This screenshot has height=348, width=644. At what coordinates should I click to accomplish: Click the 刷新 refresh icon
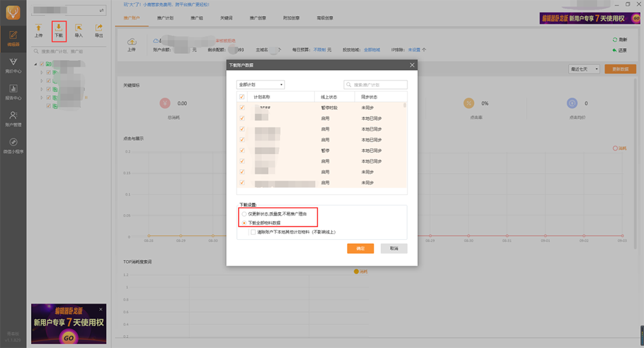pyautogui.click(x=615, y=40)
